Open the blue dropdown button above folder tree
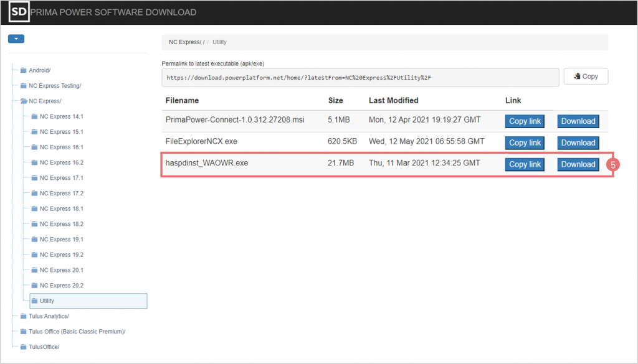Viewport: 638px width, 364px height. [x=16, y=39]
